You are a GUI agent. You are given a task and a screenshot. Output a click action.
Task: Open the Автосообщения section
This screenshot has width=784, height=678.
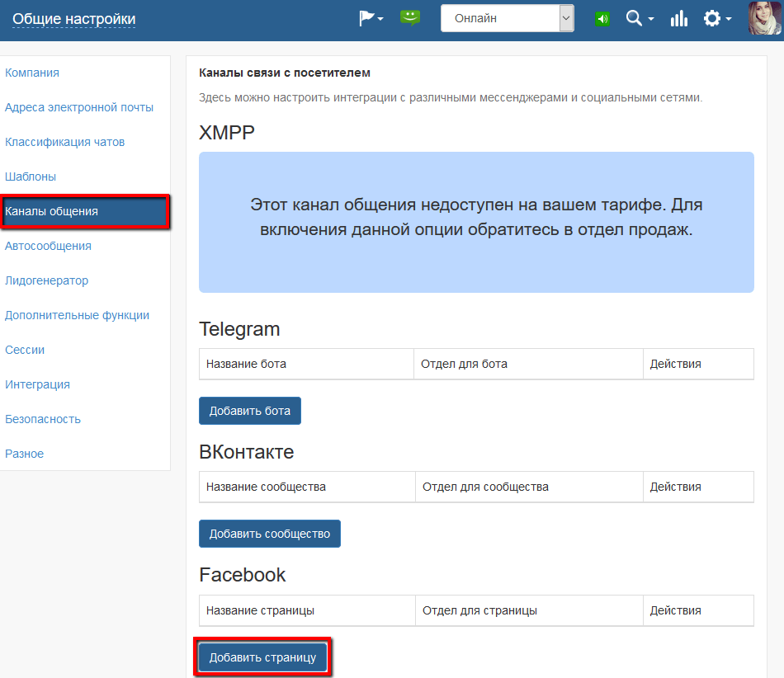45,246
